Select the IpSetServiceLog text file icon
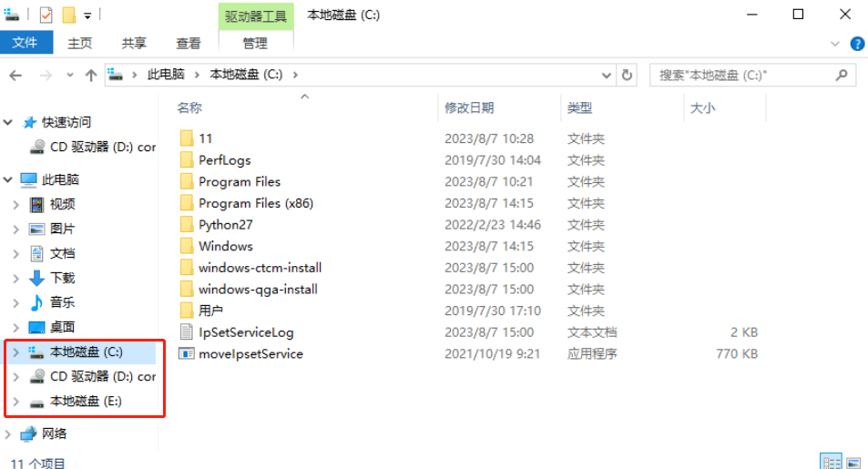 coord(187,332)
